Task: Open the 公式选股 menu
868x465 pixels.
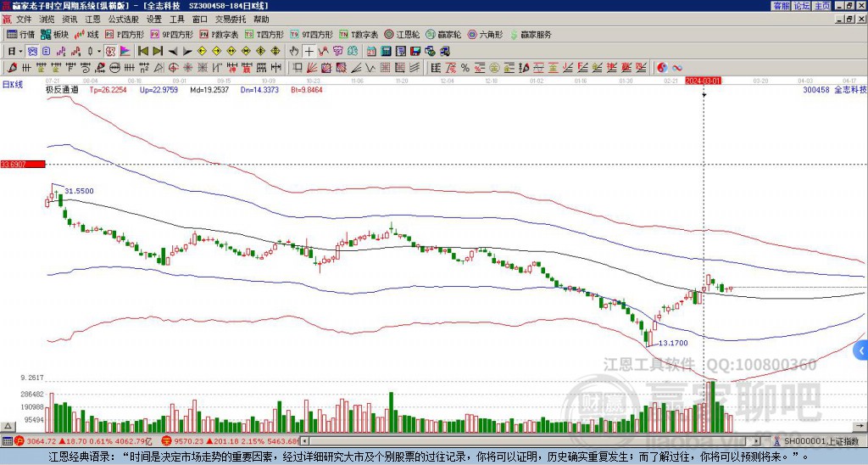Action: 124,20
